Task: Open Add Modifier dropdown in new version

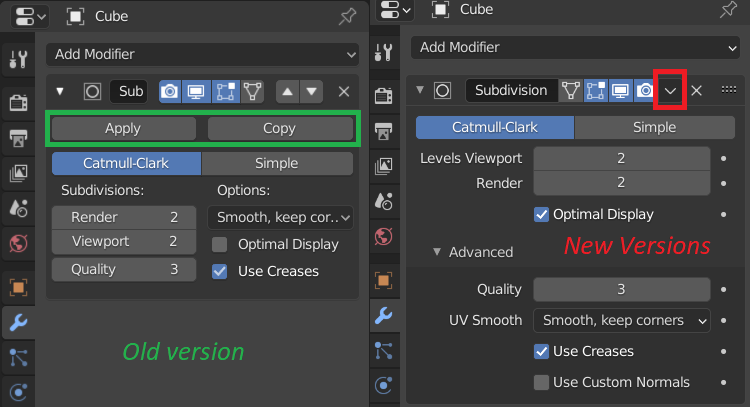Action: click(575, 47)
